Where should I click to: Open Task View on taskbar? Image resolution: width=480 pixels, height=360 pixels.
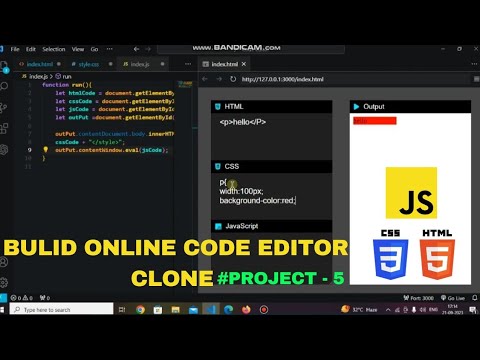tap(122, 310)
